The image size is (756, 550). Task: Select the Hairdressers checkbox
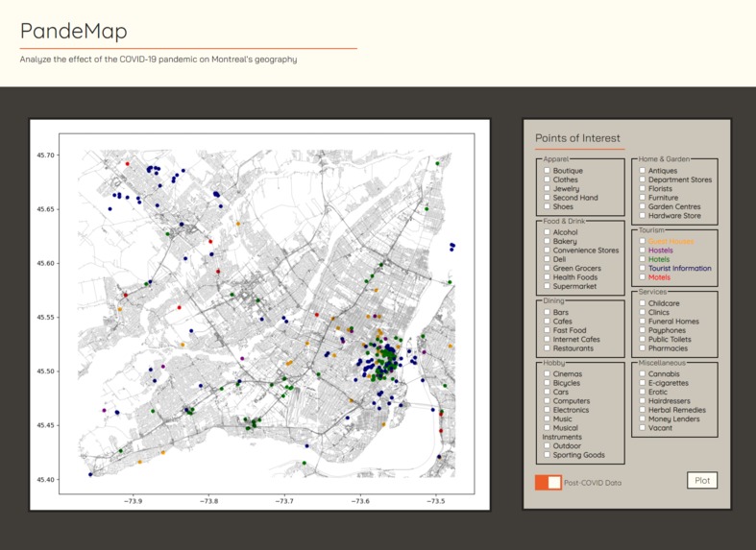pos(643,400)
